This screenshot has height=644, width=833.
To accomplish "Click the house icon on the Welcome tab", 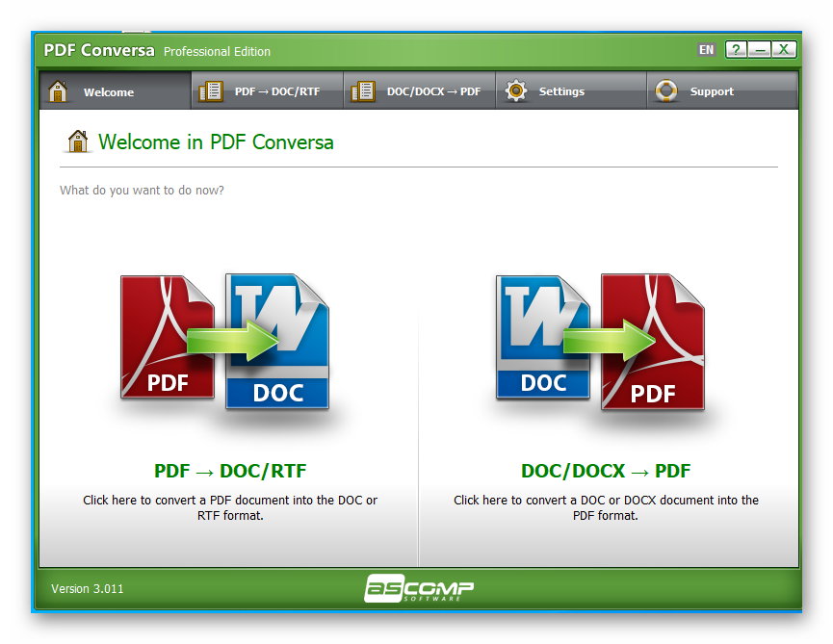I will click(x=58, y=91).
